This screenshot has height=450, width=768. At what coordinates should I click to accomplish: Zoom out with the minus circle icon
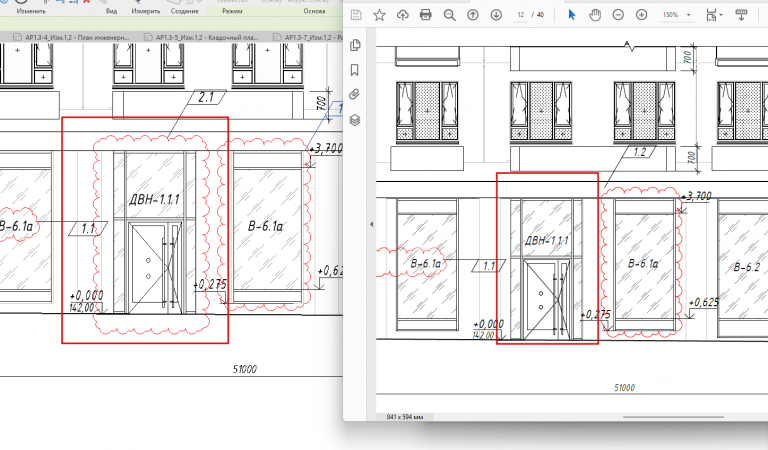pyautogui.click(x=618, y=15)
